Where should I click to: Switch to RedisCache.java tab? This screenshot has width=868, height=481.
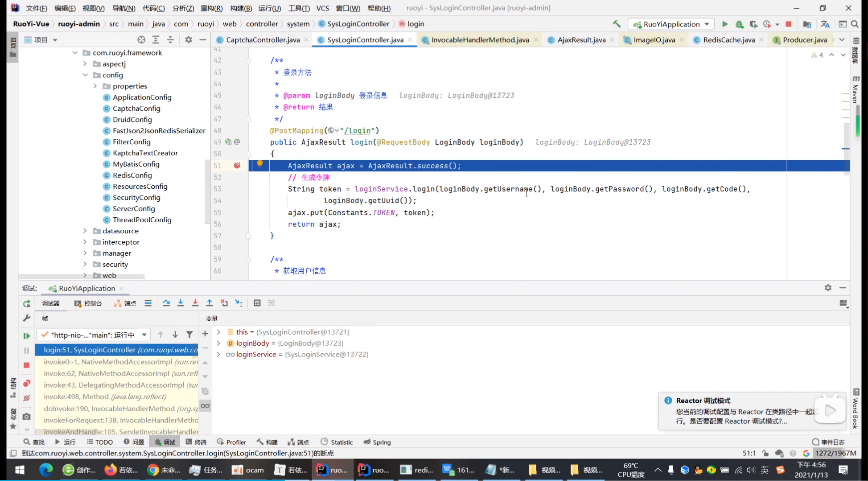(729, 39)
